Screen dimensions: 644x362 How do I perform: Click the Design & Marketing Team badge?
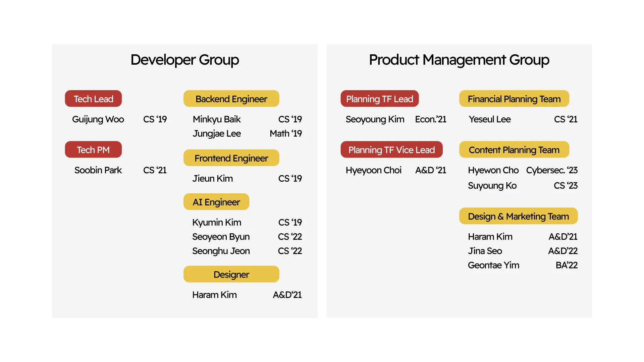coord(518,216)
